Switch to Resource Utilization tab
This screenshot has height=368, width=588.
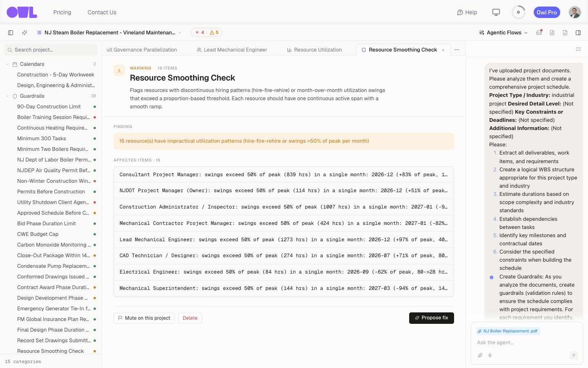pos(314,50)
